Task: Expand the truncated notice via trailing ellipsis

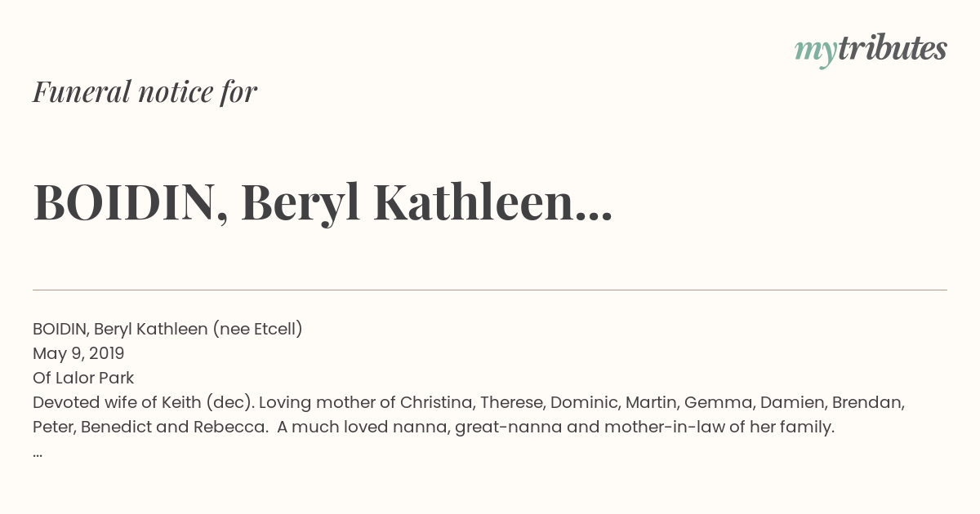Action: tap(38, 452)
